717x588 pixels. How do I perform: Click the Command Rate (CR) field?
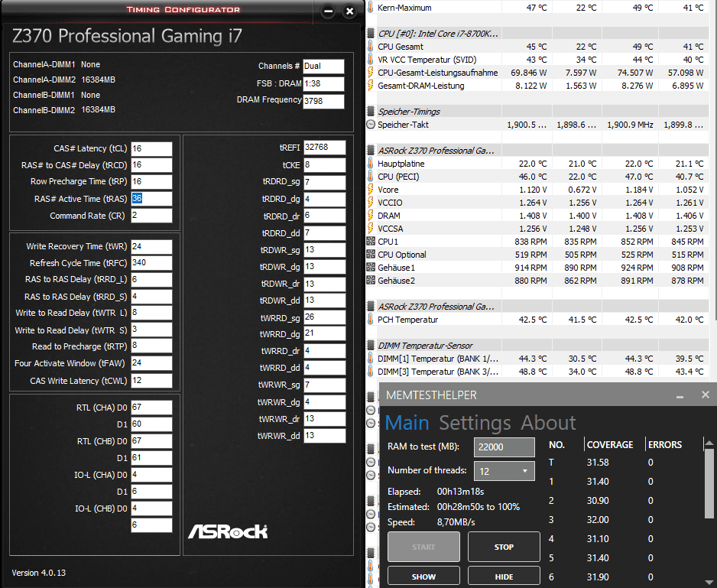click(151, 216)
